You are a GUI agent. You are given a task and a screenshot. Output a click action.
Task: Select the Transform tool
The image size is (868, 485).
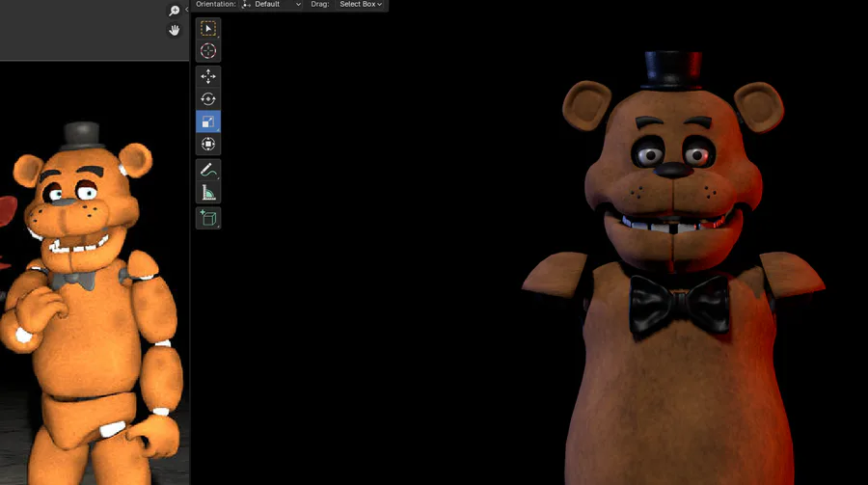tap(208, 145)
